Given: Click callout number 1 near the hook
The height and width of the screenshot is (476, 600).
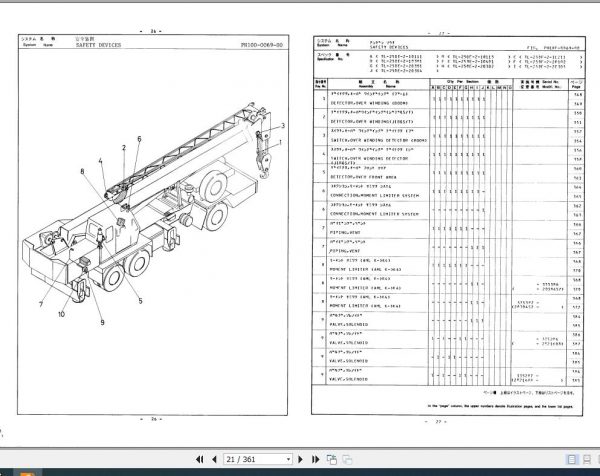Looking at the screenshot, I should [280, 142].
